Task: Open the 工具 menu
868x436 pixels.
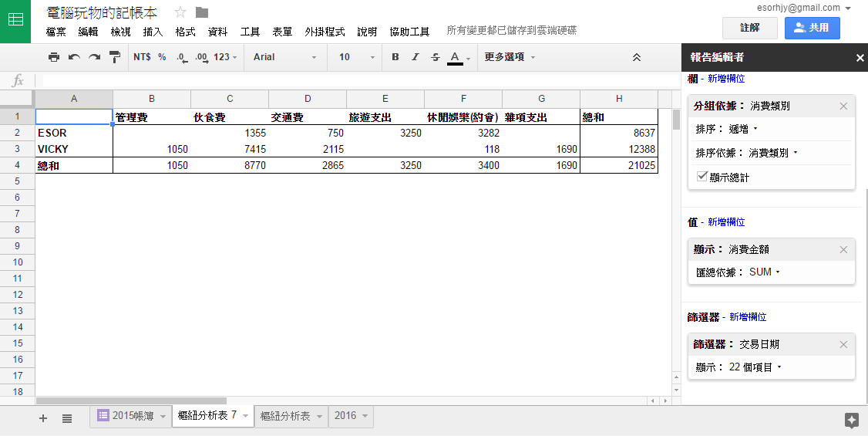Action: [x=250, y=32]
